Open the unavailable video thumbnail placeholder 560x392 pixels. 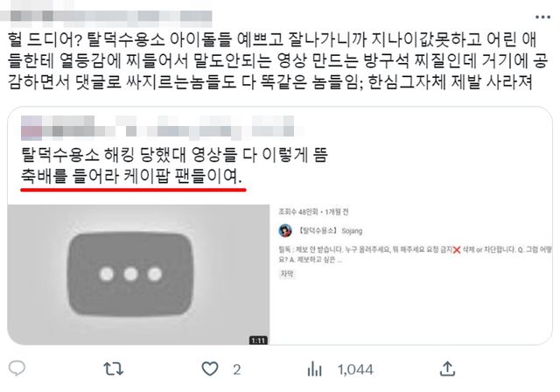point(138,274)
